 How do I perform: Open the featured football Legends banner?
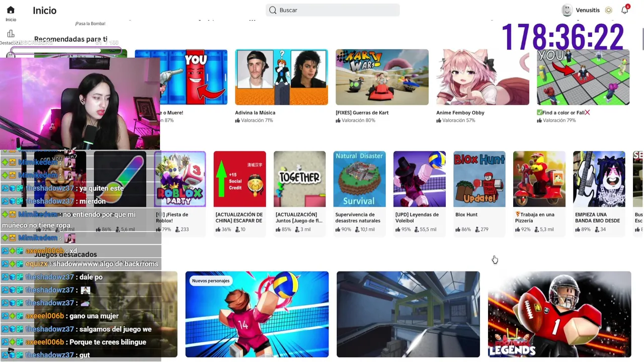[x=559, y=314]
